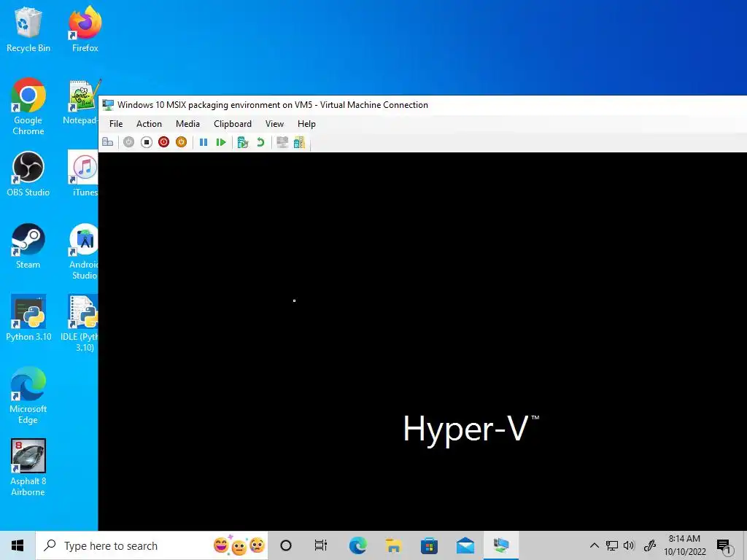Select the IDLE (Python 3.10) shortcut
The height and width of the screenshot is (560, 747).
point(80,323)
